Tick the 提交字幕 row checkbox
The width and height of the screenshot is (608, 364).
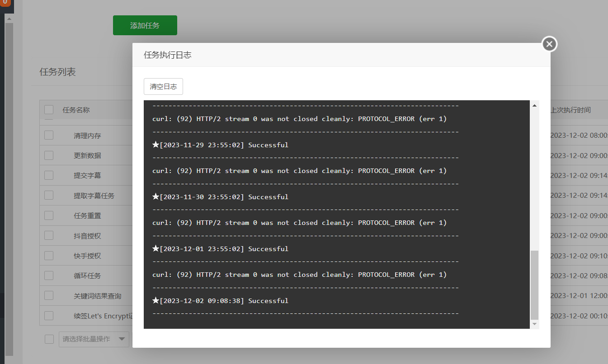point(49,175)
